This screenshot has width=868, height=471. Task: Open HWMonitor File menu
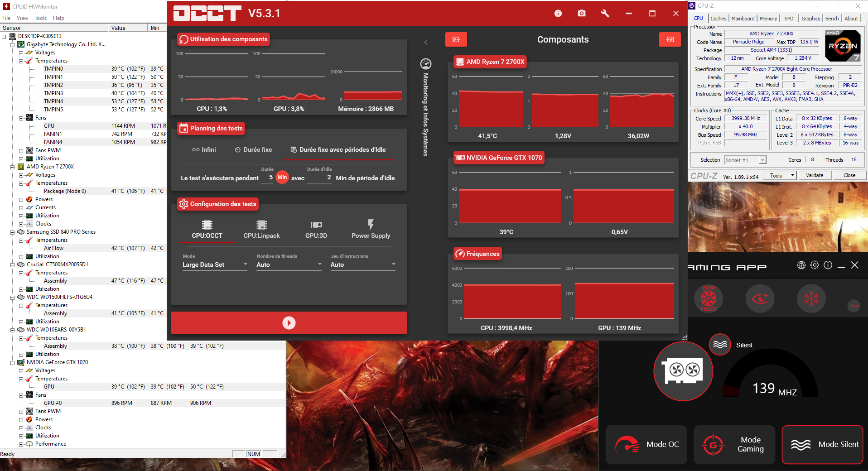(6, 18)
